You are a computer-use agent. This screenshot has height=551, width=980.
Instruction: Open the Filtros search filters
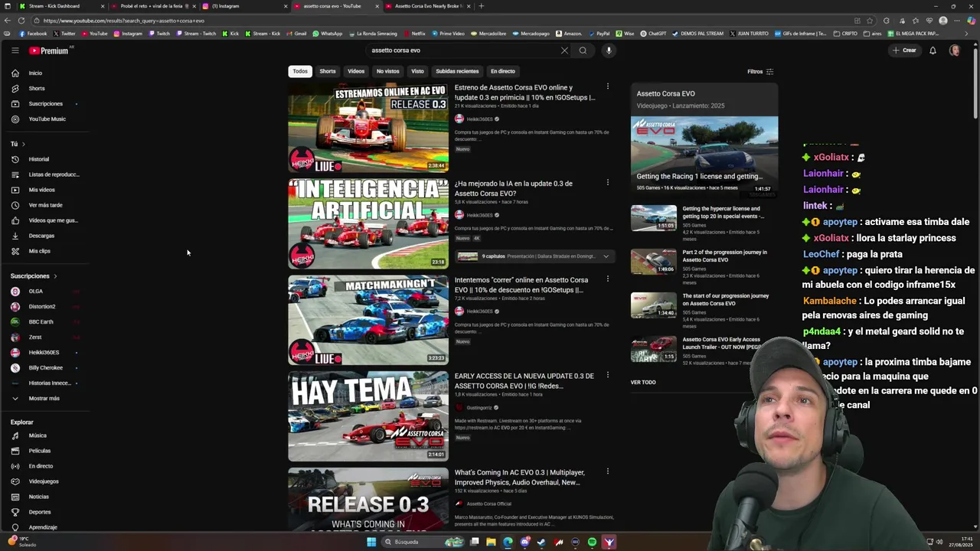[760, 71]
